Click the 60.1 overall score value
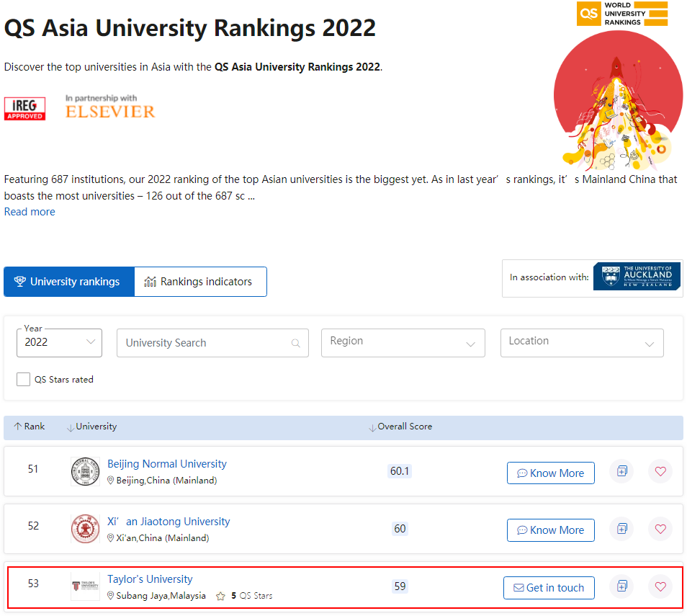 pos(400,471)
